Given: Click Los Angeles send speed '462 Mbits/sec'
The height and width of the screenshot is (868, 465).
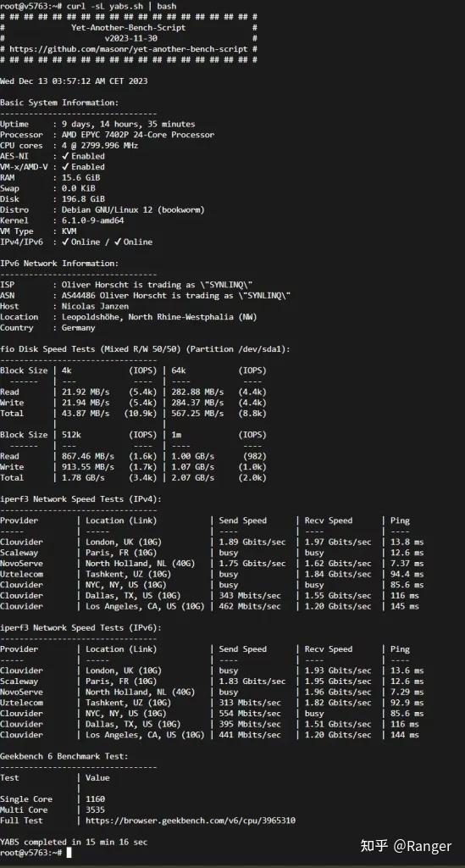Looking at the screenshot, I should click(x=250, y=606).
